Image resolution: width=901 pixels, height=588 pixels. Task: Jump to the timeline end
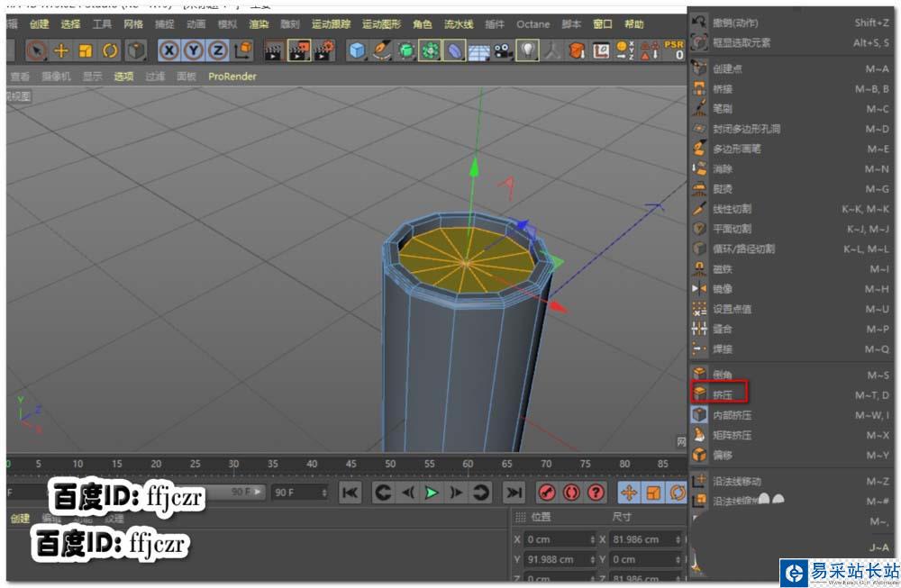(514, 493)
